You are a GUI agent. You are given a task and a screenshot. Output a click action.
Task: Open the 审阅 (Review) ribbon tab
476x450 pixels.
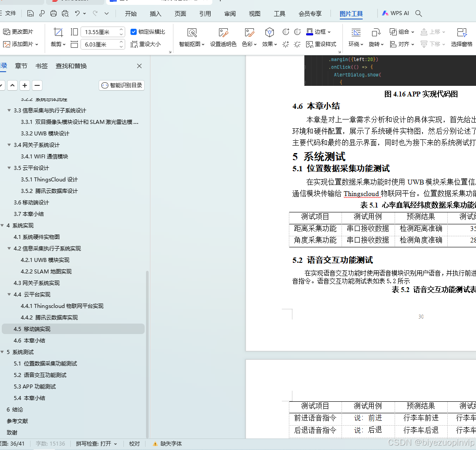pos(230,14)
